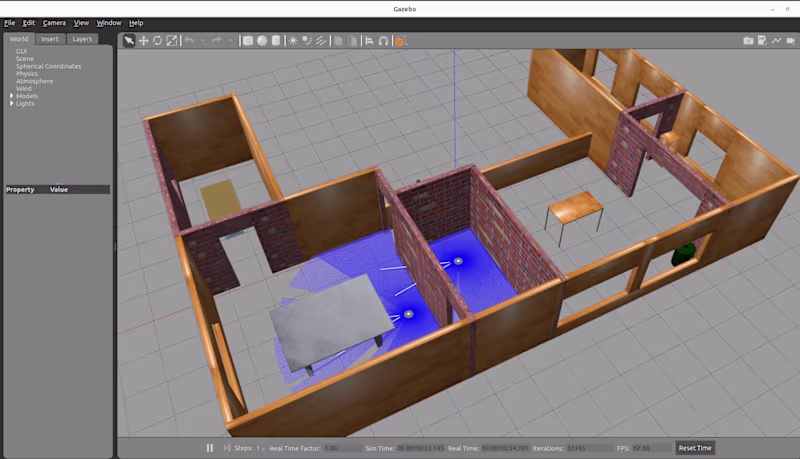
Task: Click the Real Time value field
Action: (x=505, y=448)
